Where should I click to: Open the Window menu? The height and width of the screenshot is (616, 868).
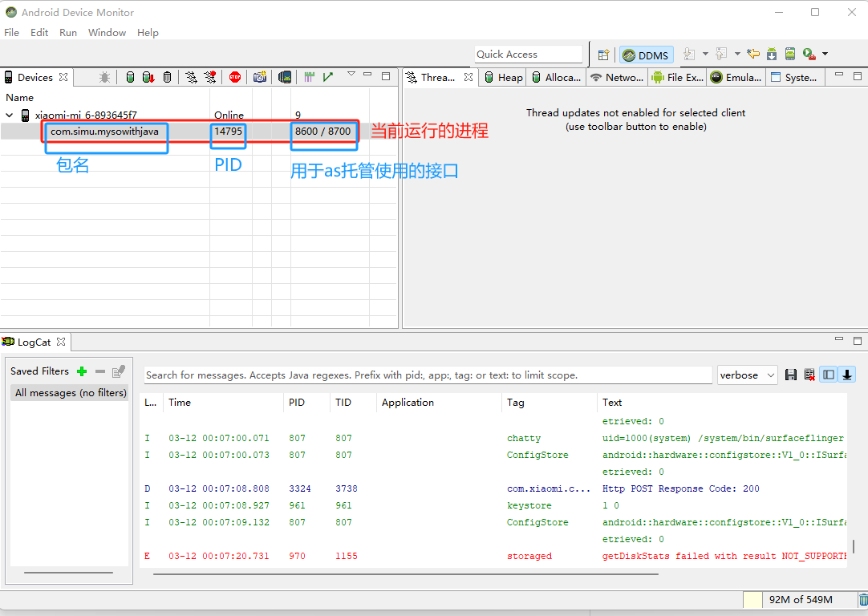[107, 33]
